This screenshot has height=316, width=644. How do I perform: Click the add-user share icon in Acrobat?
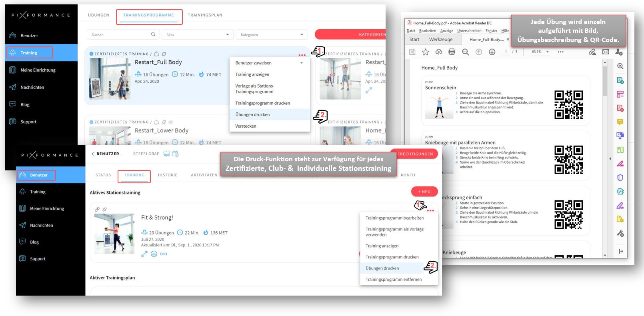(x=619, y=52)
